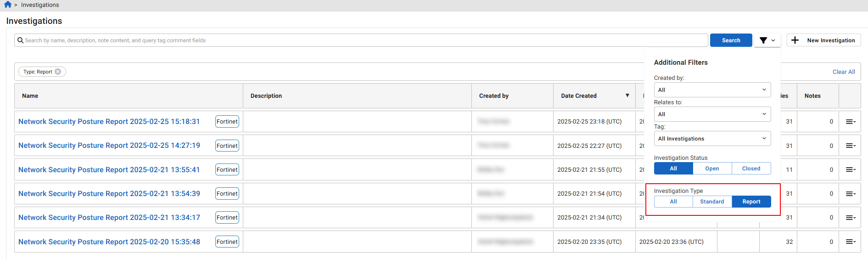The width and height of the screenshot is (868, 259).
Task: Open row actions menu for 2025-02-20 report
Action: tap(850, 242)
